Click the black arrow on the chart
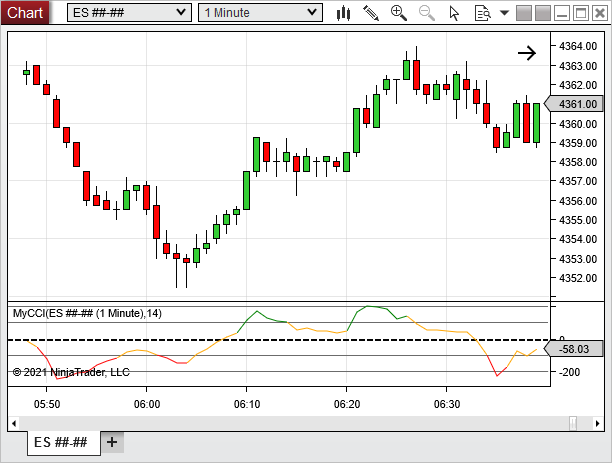The width and height of the screenshot is (612, 463). [x=527, y=54]
